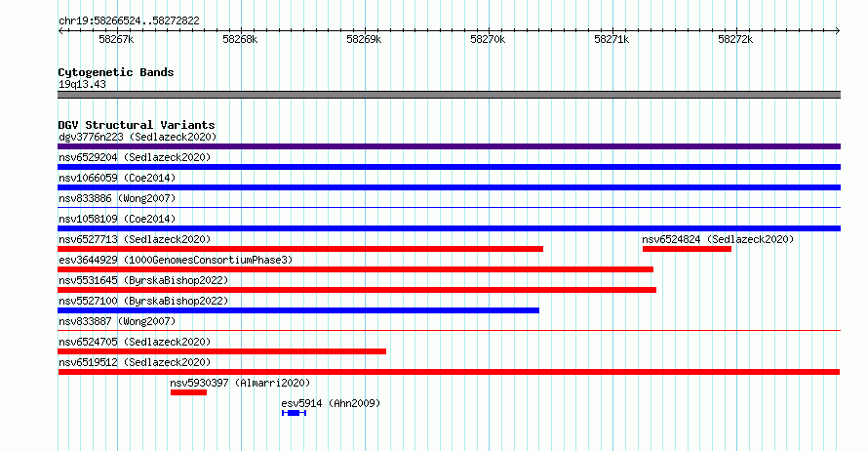
Task: Click the red nsv5531645 variant bar
Action: pyautogui.click(x=357, y=290)
